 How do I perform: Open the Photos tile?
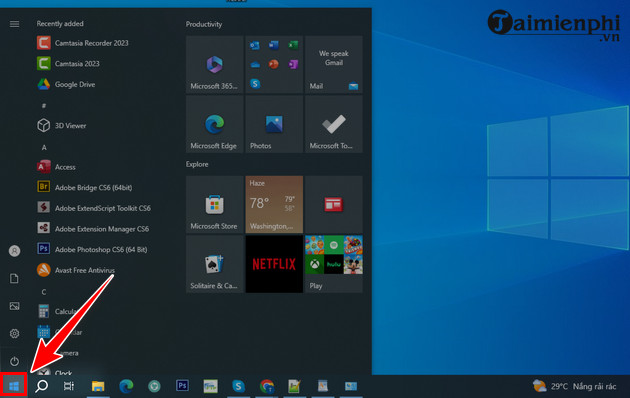click(x=274, y=124)
